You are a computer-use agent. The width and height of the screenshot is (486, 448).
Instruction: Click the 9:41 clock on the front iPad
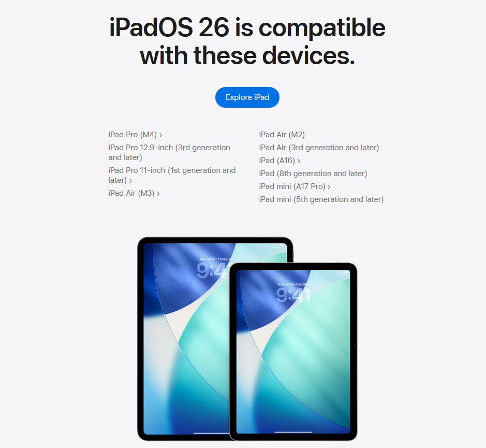(293, 295)
